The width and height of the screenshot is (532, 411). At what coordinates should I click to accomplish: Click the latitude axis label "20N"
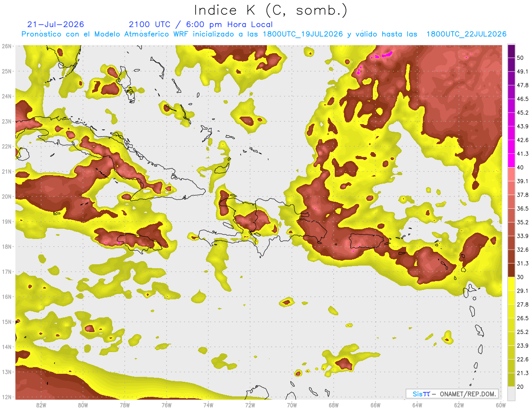click(7, 196)
